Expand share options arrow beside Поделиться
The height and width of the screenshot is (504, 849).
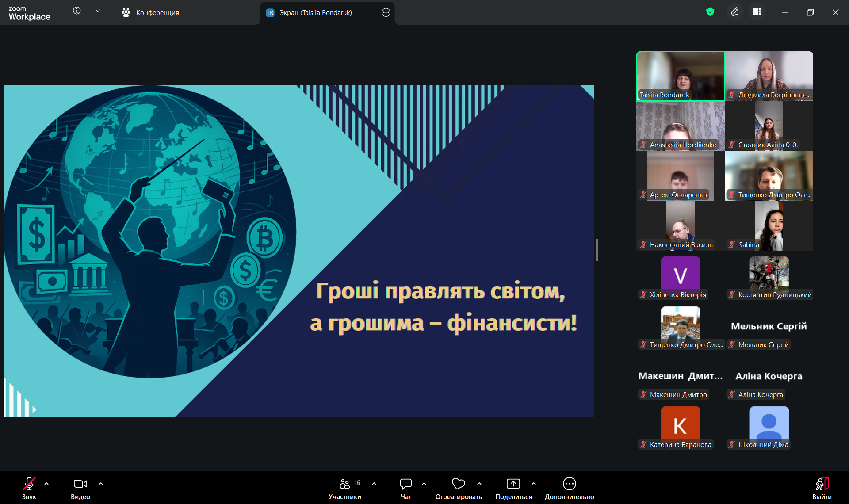(x=534, y=484)
